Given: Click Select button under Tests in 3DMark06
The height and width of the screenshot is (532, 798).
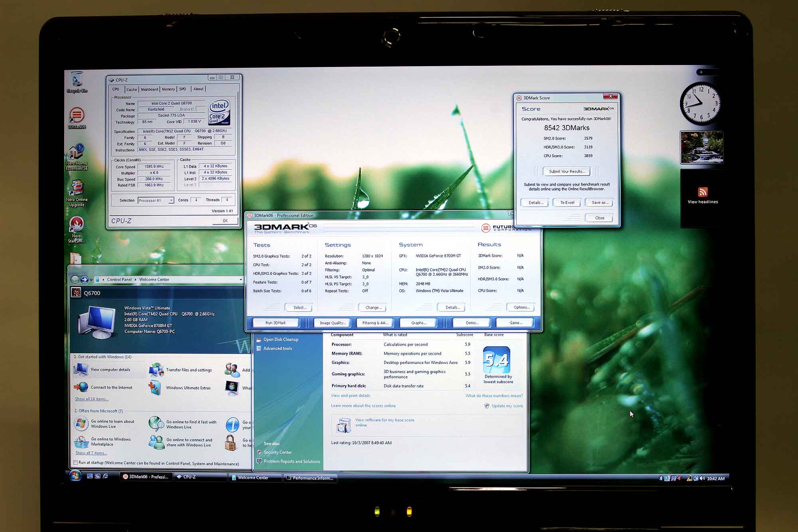Looking at the screenshot, I should [x=299, y=308].
